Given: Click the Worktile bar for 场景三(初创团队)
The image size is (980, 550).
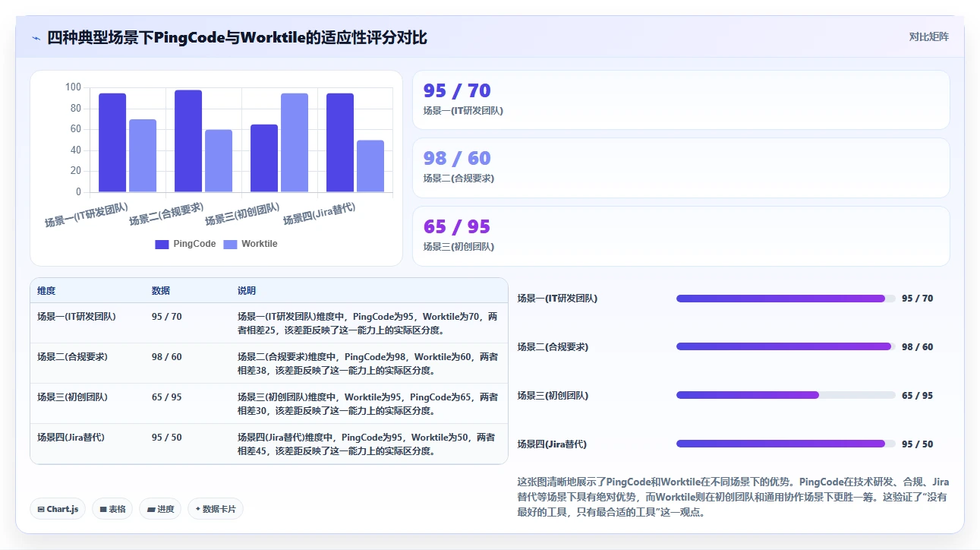Looking at the screenshot, I should 295,143.
